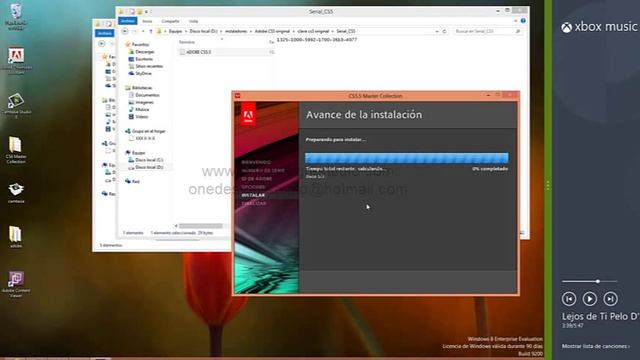Open the Adobe desktop shortcut icon
The image size is (640, 360).
[x=16, y=60]
